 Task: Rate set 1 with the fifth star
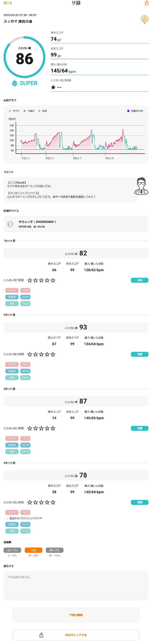pyautogui.click(x=53, y=280)
